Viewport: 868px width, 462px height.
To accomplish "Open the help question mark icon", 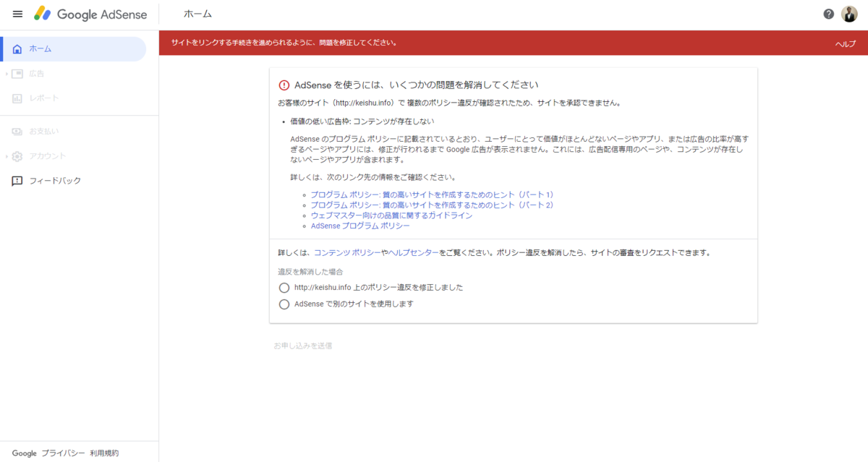I will [829, 14].
